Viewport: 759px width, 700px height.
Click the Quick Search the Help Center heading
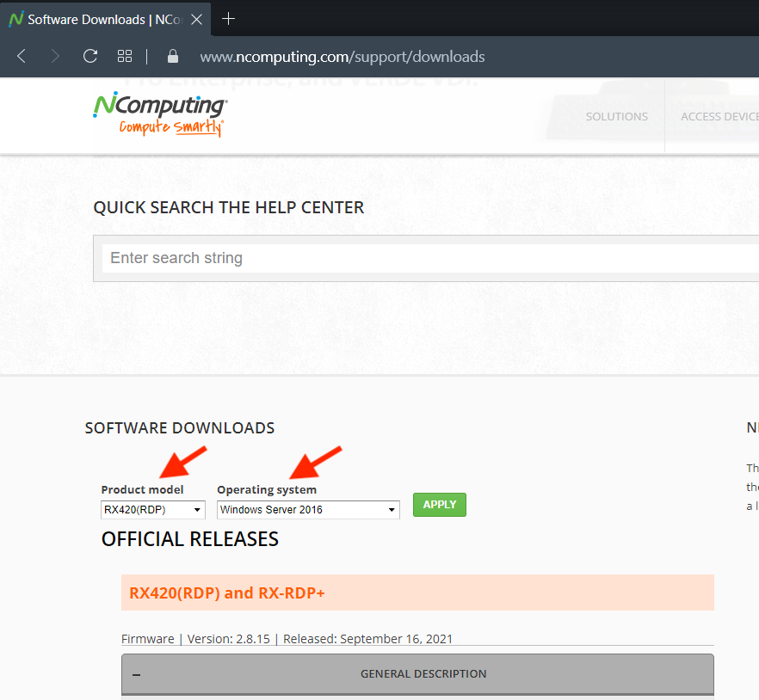pyautogui.click(x=229, y=207)
